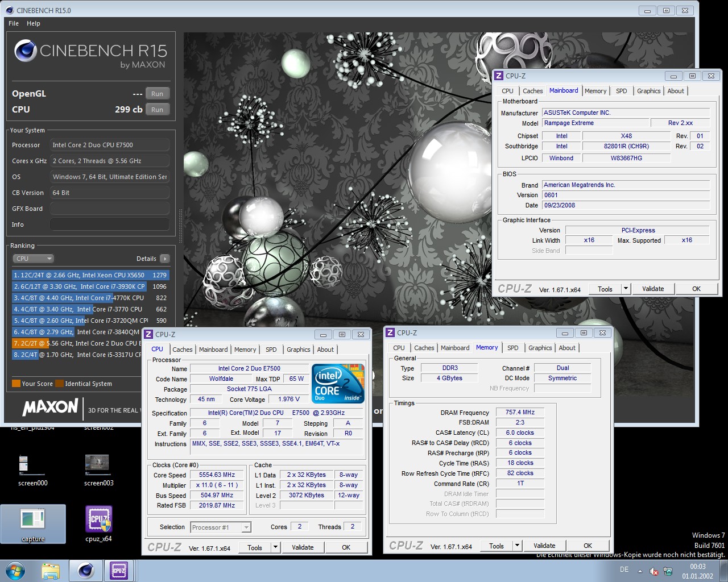Switch to CINEBENCH on taskbar
The height and width of the screenshot is (582, 728).
[x=86, y=571]
